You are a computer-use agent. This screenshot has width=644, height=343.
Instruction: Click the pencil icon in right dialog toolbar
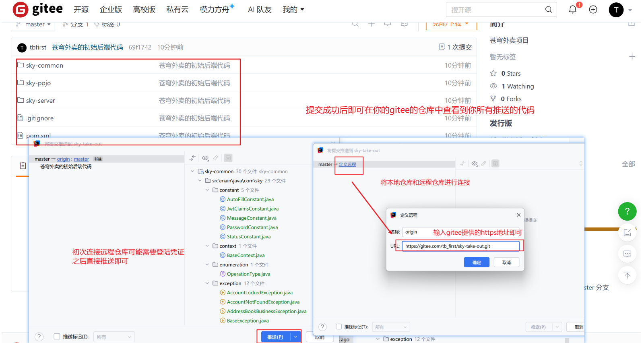coord(483,163)
